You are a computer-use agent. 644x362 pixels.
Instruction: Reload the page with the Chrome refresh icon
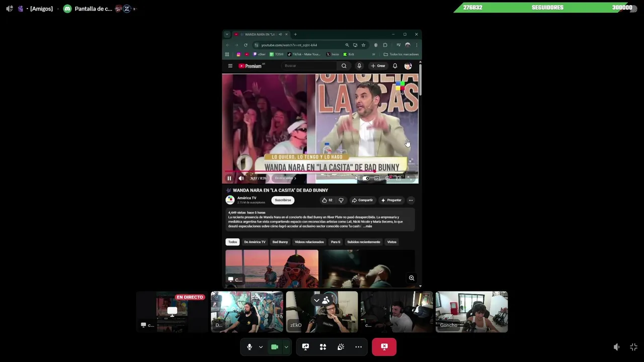[x=246, y=45]
